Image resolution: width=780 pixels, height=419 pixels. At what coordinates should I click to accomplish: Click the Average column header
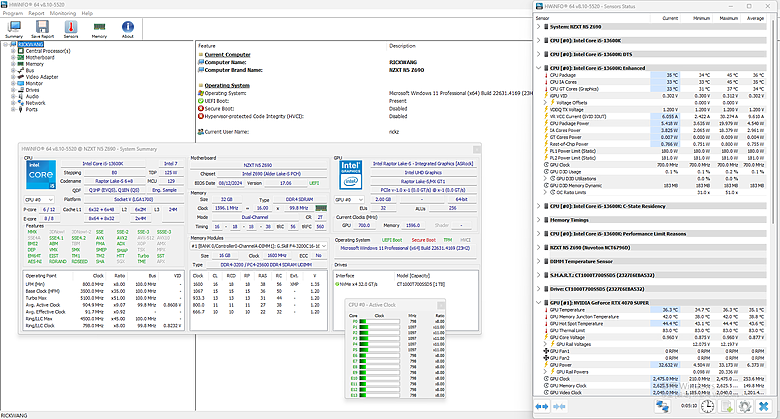pyautogui.click(x=754, y=18)
